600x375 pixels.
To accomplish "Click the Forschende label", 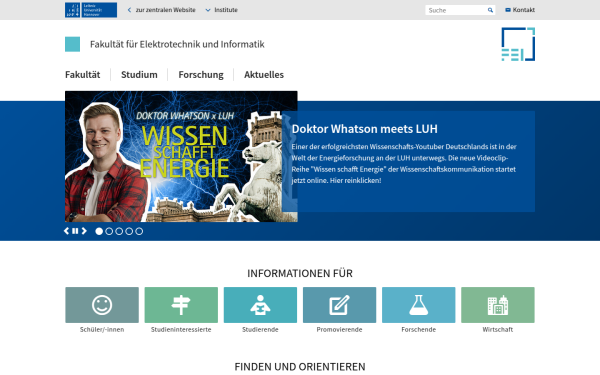I will 419,329.
